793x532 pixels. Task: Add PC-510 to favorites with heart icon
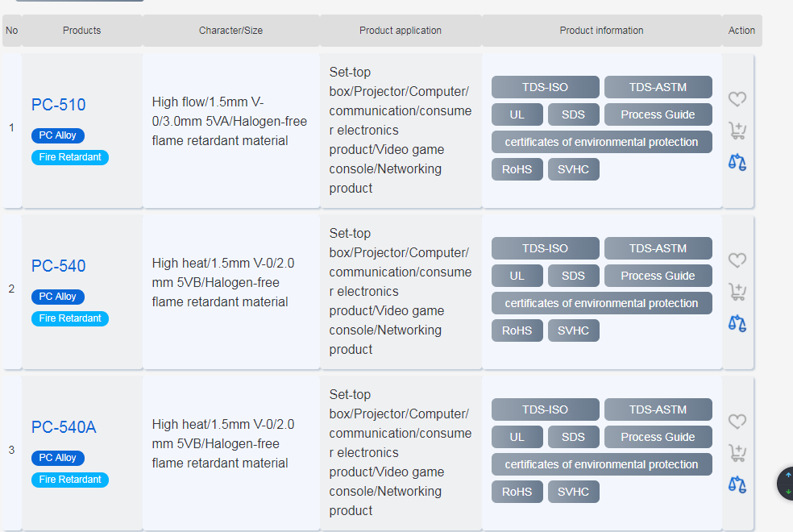point(737,99)
